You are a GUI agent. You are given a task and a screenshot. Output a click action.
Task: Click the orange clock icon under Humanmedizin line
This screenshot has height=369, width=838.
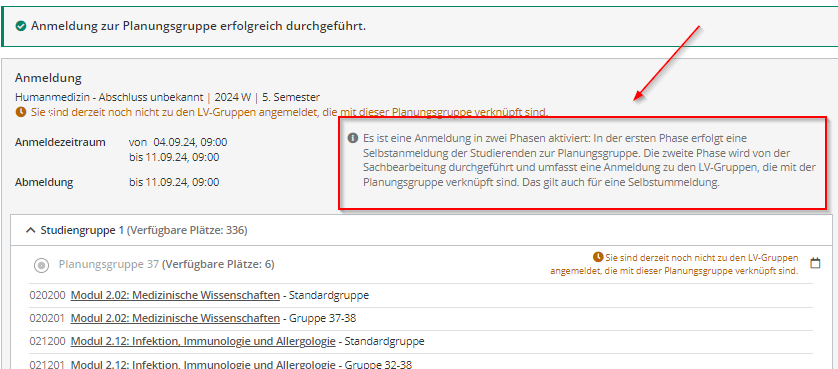(x=20, y=112)
